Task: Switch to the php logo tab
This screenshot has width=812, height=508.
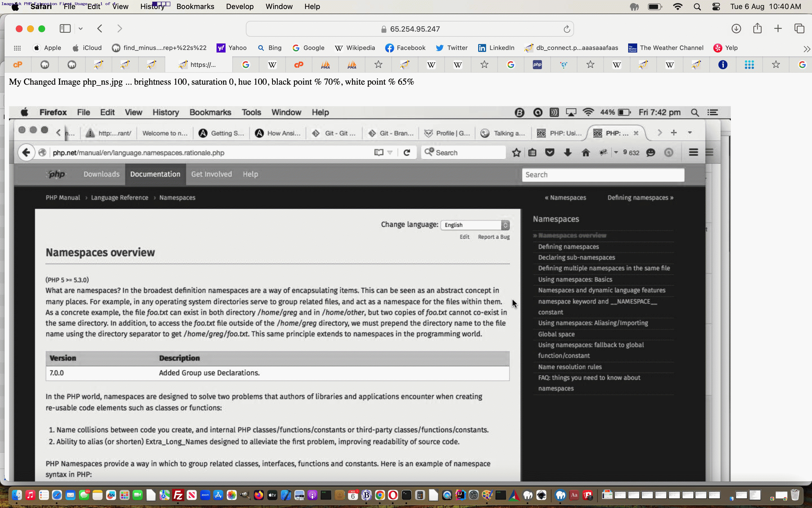Action: tap(537, 65)
